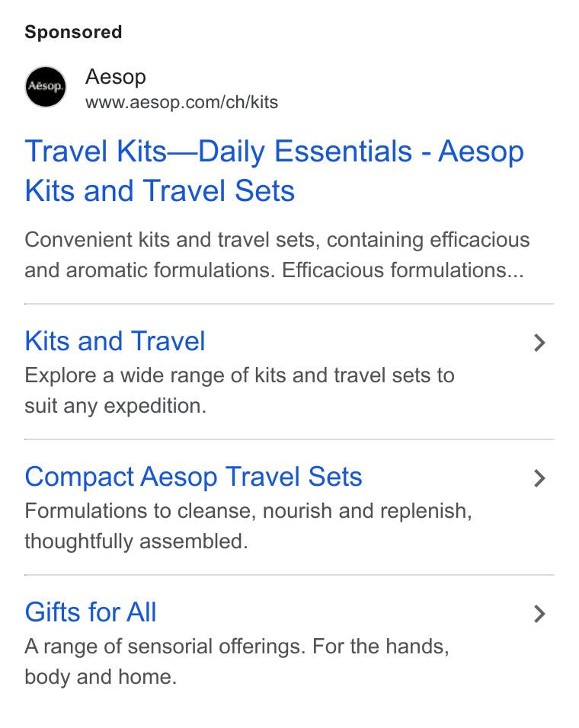Click the 'body and home.' text line

point(101,677)
